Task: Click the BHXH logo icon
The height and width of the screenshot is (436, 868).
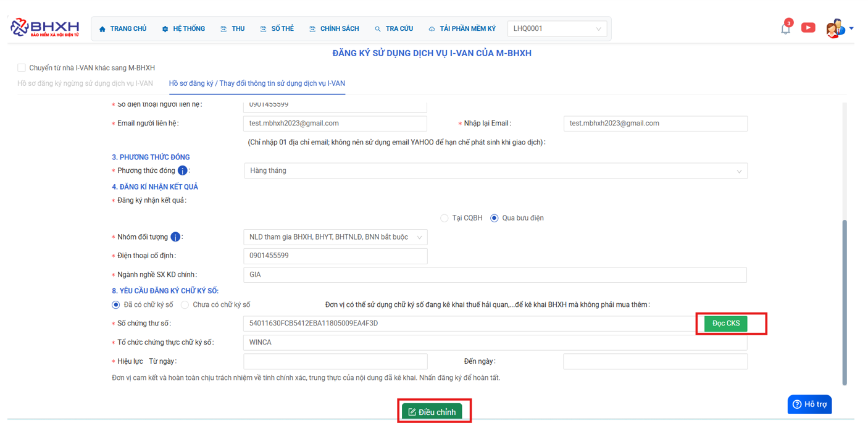Action: tap(20, 28)
